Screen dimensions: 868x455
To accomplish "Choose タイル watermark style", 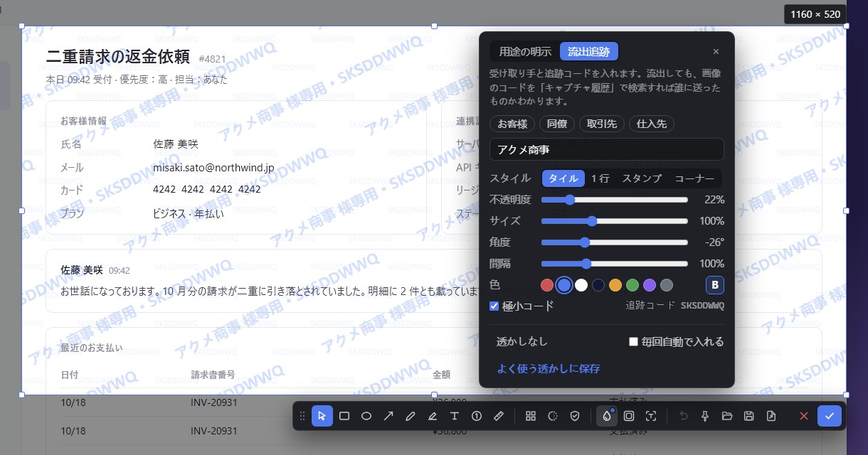I will (563, 178).
